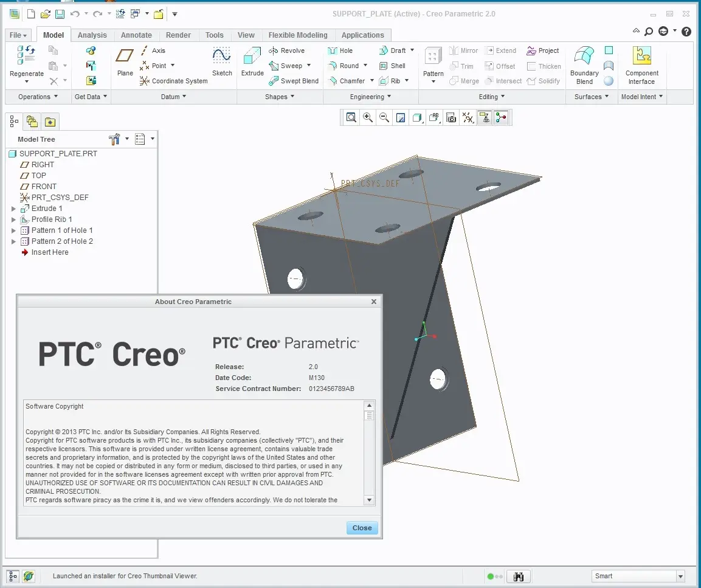Open the Project editing tool
Screen dimensions: 701x588
pos(543,50)
